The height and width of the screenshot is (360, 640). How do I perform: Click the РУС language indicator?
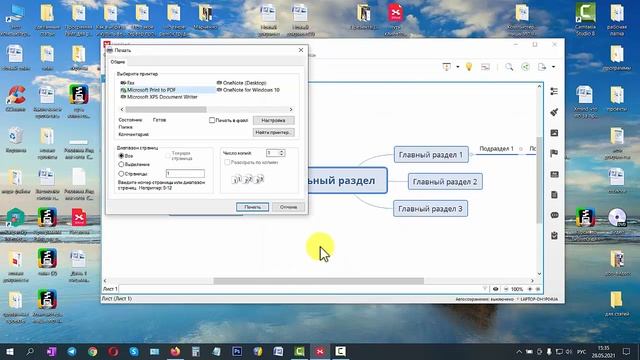[581, 351]
